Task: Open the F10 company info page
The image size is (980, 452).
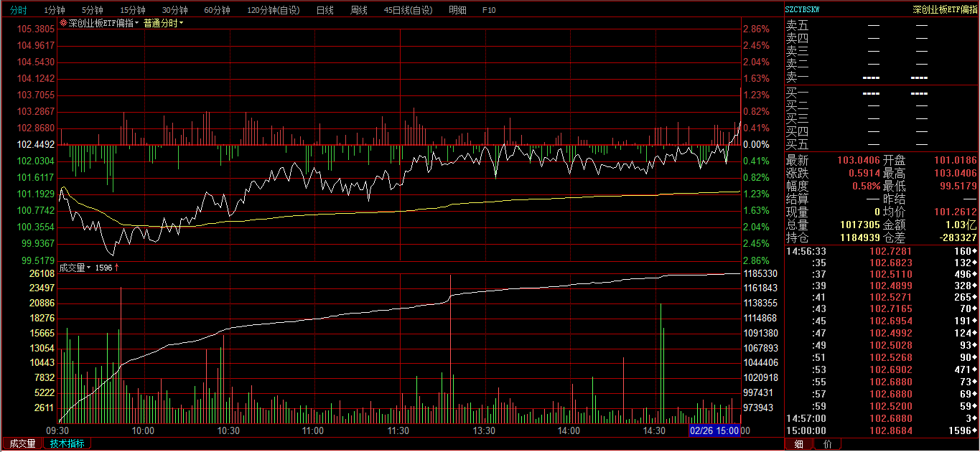Action: [x=489, y=10]
